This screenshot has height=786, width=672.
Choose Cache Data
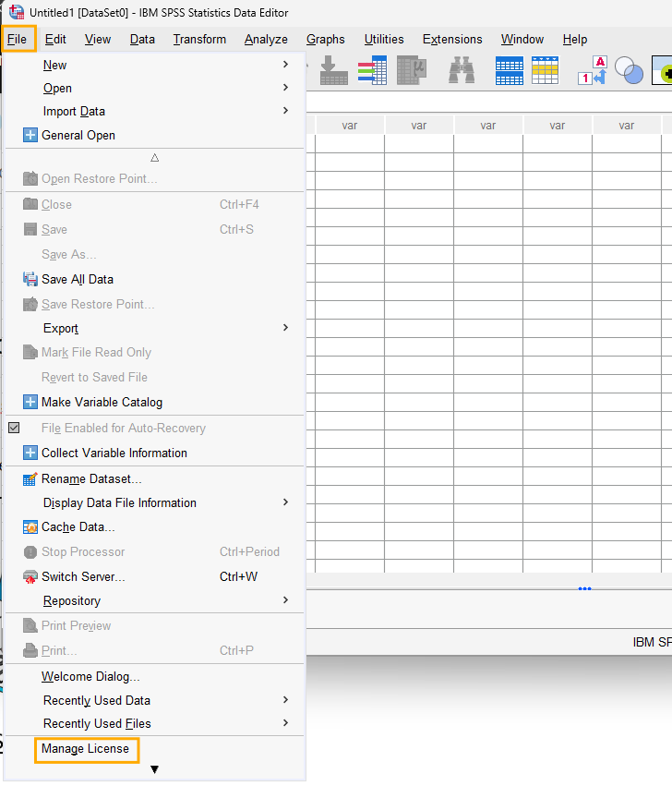click(155, 526)
